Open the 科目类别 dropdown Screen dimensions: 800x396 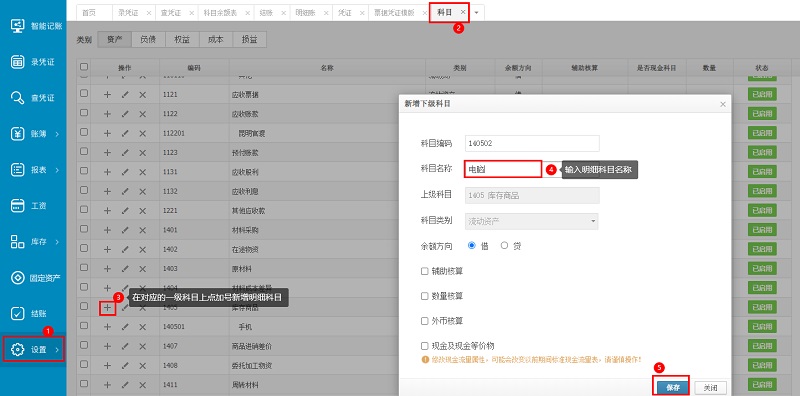(532, 221)
